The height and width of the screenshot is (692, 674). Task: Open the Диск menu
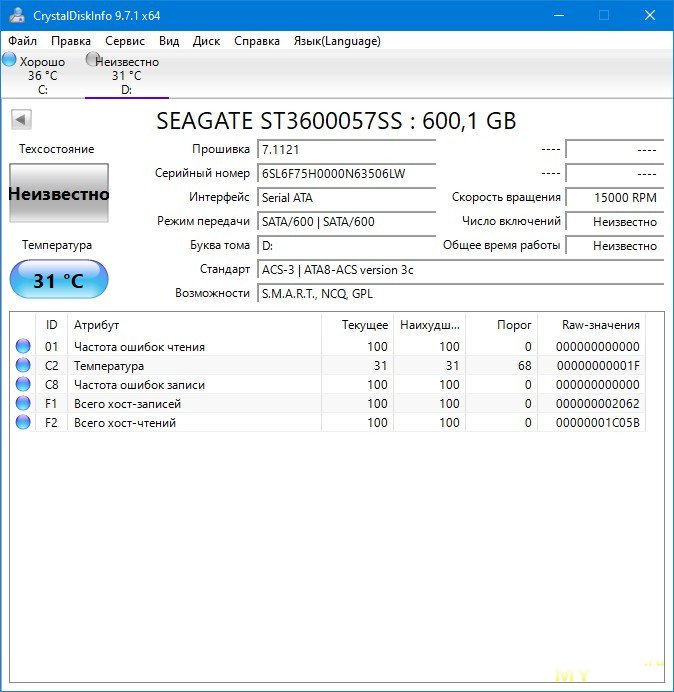207,41
